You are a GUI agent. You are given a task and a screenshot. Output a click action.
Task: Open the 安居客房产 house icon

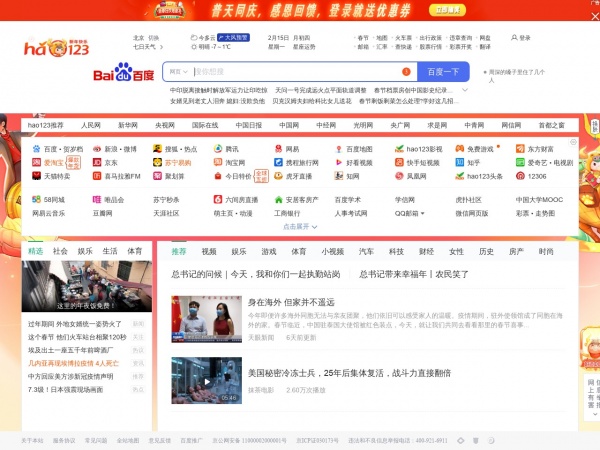point(278,199)
